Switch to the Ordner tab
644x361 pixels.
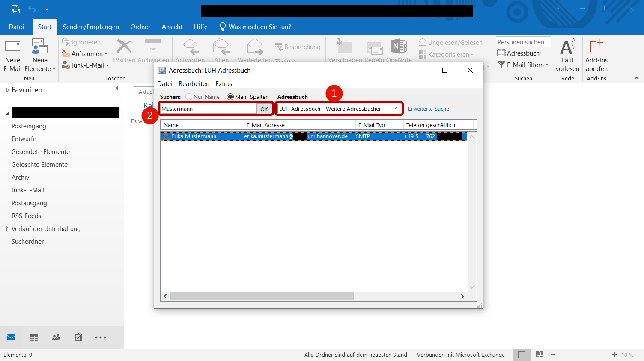[x=140, y=27]
